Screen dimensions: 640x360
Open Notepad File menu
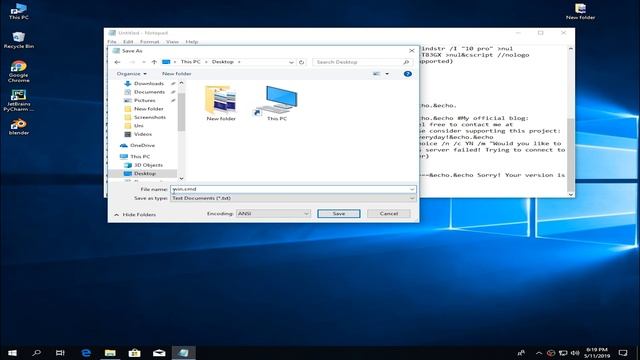tap(112, 42)
